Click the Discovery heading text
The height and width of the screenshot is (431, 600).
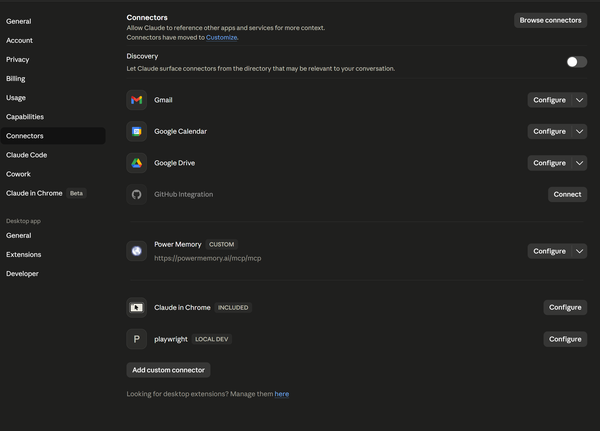click(x=142, y=56)
